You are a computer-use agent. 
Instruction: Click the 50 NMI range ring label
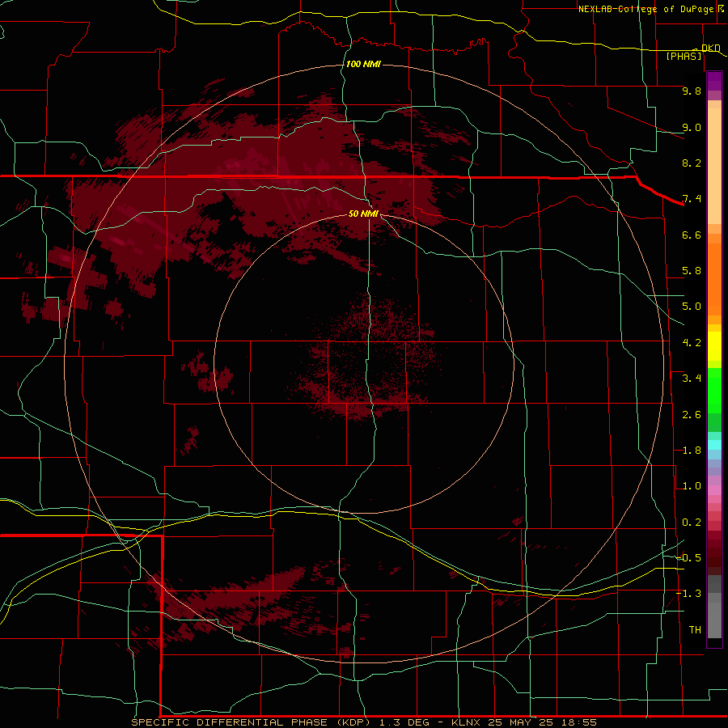[363, 214]
